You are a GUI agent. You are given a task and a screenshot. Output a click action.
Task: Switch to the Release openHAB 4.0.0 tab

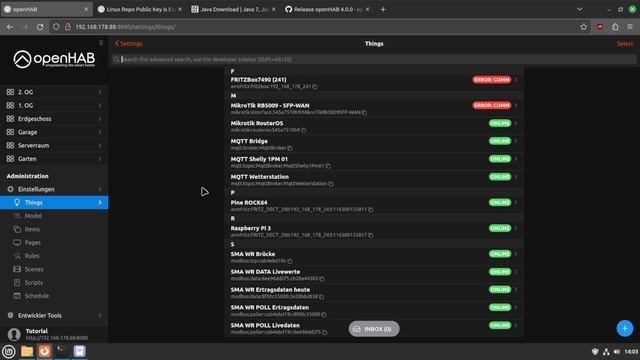click(x=327, y=9)
